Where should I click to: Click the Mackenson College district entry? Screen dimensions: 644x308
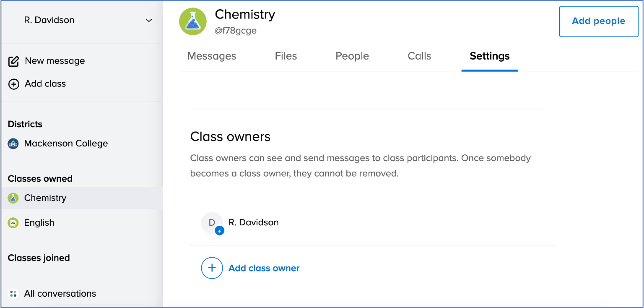coord(66,144)
